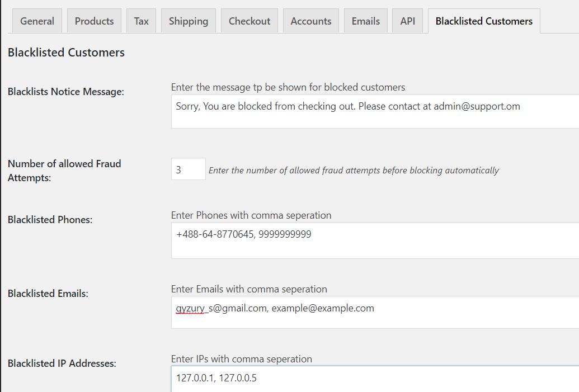The width and height of the screenshot is (579, 392).
Task: Select the Checkout tab
Action: (250, 21)
